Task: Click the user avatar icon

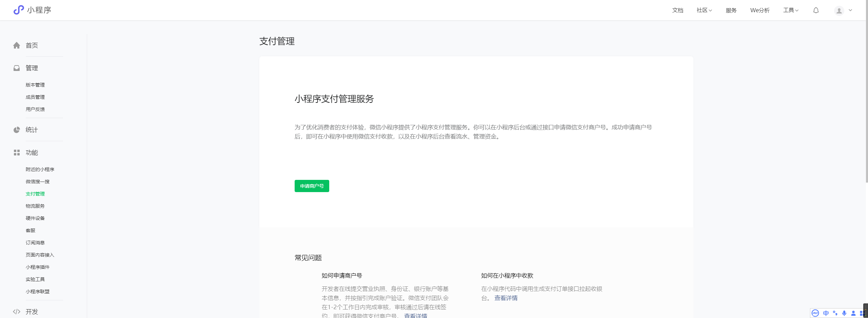Action: click(839, 11)
